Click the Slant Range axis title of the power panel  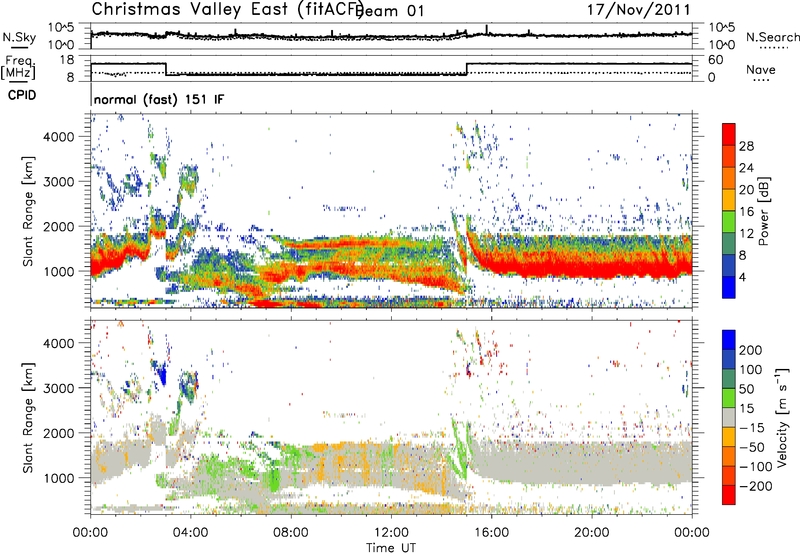pos(28,211)
